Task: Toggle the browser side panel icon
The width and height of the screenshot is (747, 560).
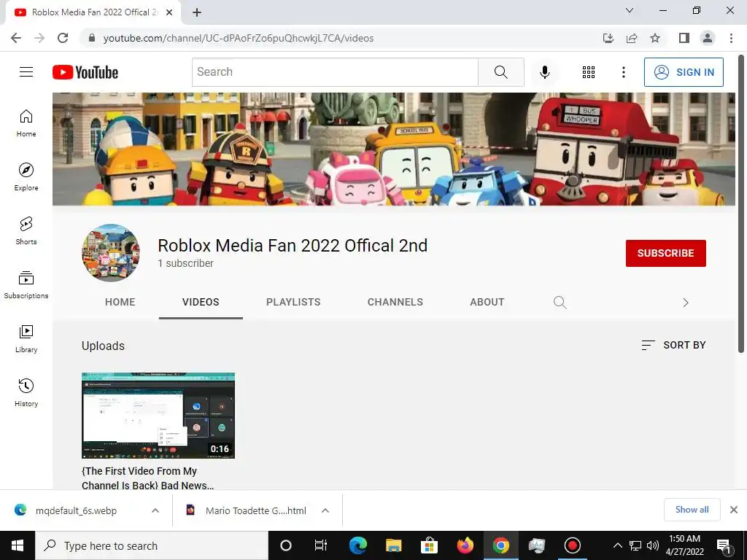Action: (684, 38)
